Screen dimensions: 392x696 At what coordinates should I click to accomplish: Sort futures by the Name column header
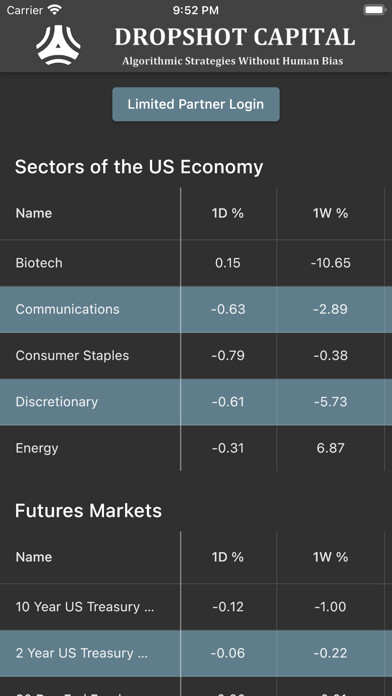click(34, 557)
